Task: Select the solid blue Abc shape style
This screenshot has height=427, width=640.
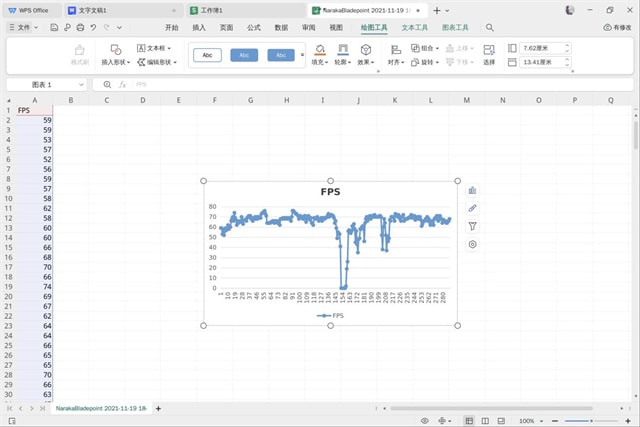Action: 244,55
